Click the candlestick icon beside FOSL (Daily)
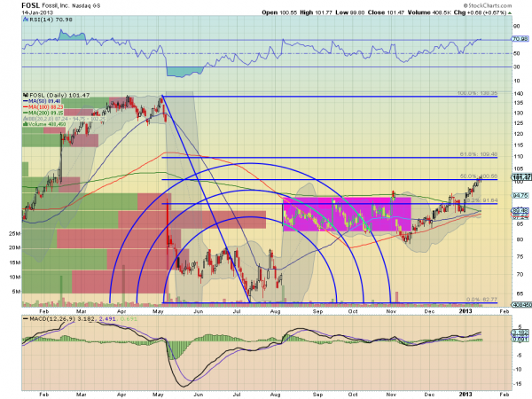Viewport: 532px width, 399px height. (26, 96)
